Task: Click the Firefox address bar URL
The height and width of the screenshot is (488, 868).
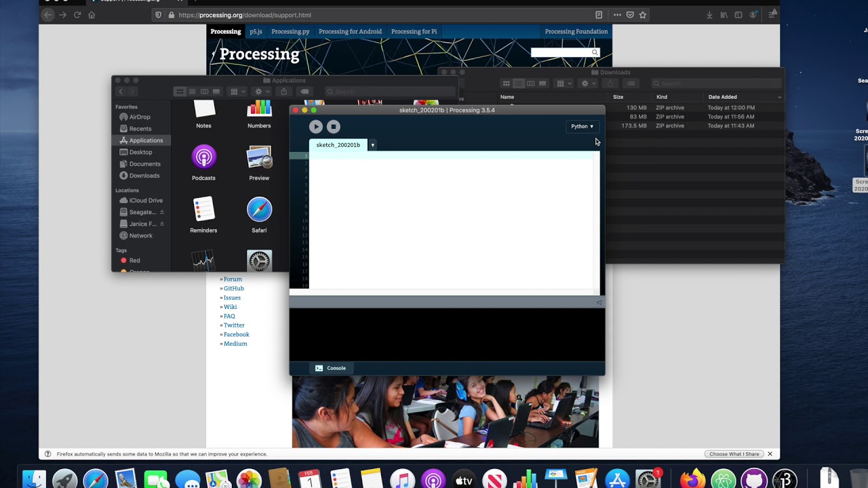Action: tap(245, 15)
